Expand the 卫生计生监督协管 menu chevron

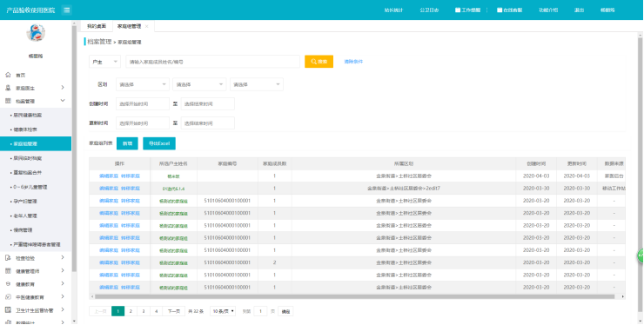(63, 310)
